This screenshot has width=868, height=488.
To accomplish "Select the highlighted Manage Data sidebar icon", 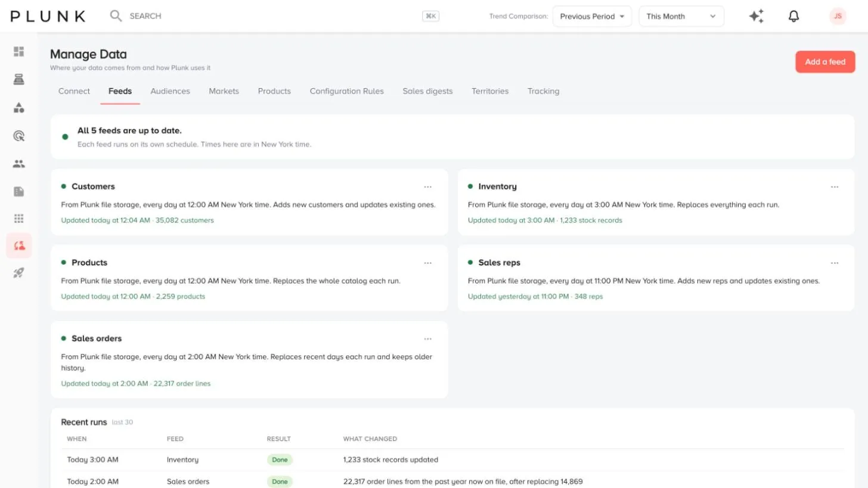I will [x=19, y=245].
